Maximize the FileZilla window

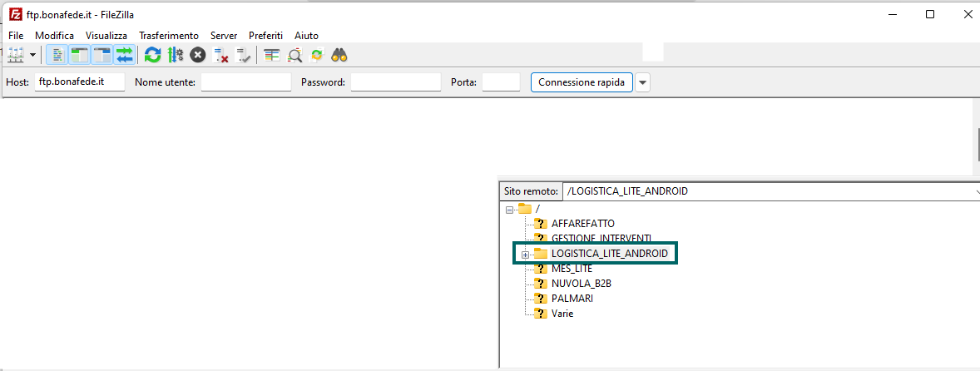click(930, 14)
